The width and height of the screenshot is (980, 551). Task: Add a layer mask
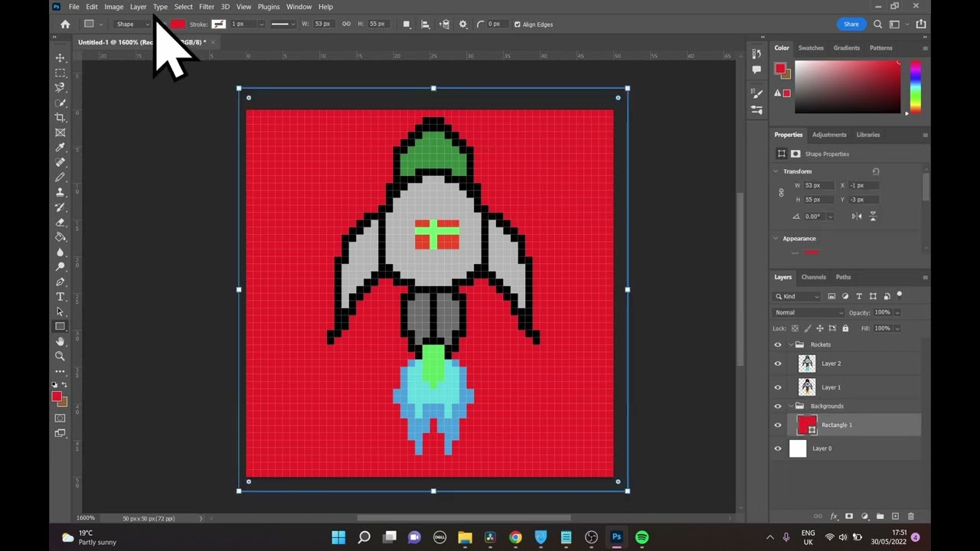849,517
